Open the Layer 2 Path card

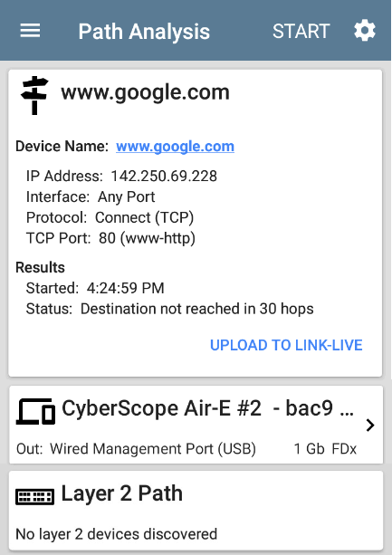tap(196, 511)
